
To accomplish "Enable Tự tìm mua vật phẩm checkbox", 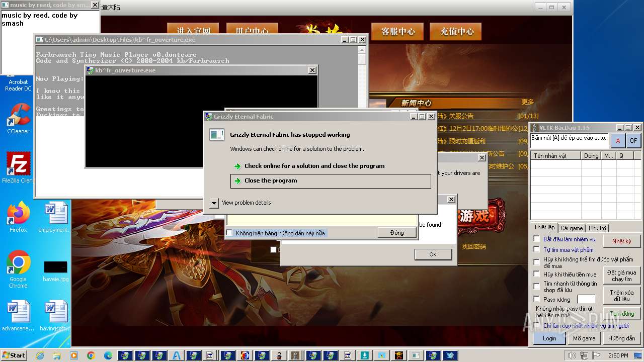I will tap(537, 249).
